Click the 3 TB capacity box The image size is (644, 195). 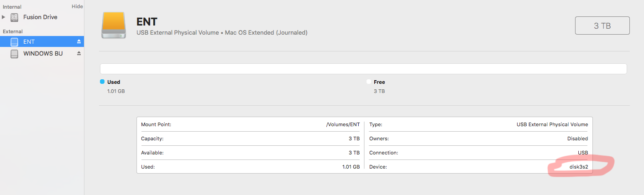(602, 26)
